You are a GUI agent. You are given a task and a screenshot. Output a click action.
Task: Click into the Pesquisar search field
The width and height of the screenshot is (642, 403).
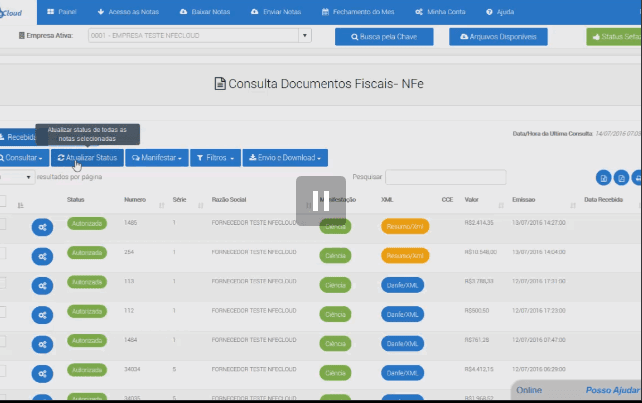pos(445,177)
